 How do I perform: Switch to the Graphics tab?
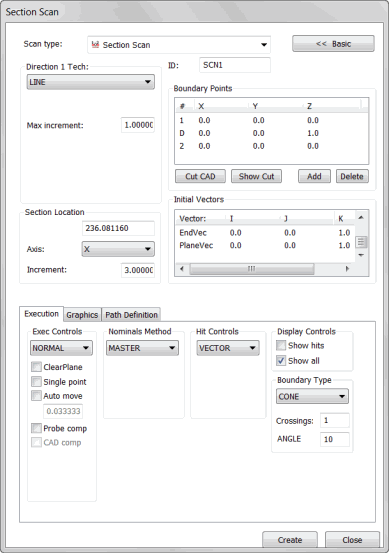click(82, 315)
